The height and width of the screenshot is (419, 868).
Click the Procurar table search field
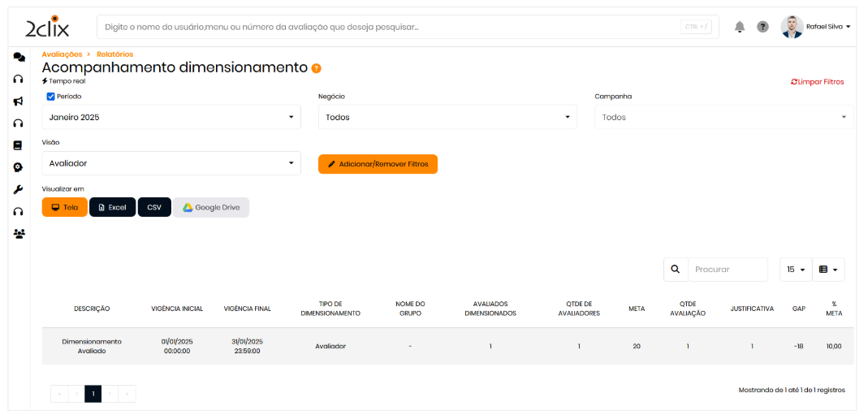click(728, 270)
